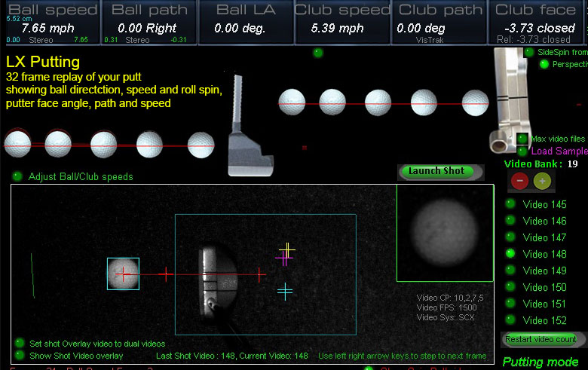Click the cyan crosshair marker in video
Screen dimensions: 588x370
coord(285,292)
